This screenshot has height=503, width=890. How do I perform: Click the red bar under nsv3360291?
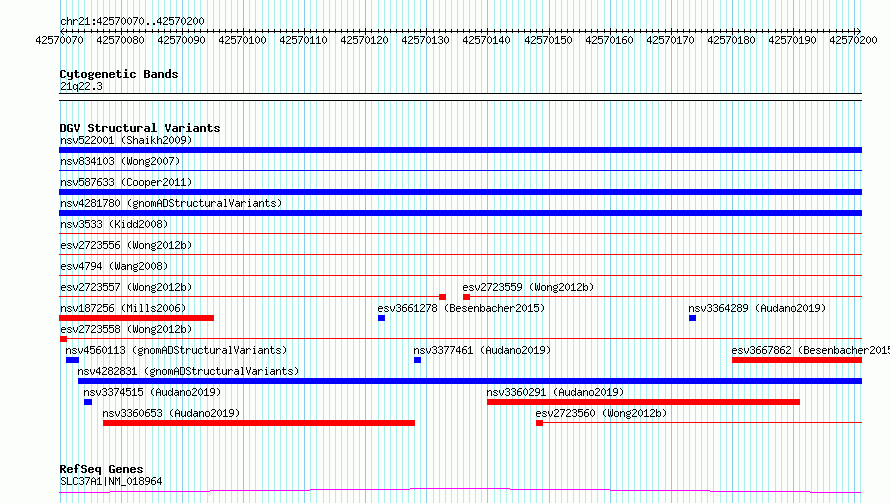(643, 402)
